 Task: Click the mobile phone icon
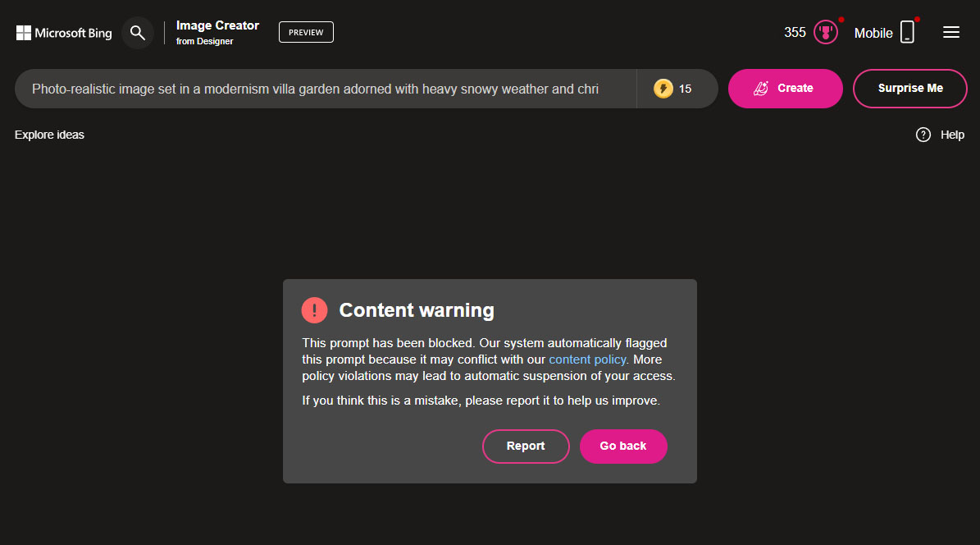[x=908, y=32]
